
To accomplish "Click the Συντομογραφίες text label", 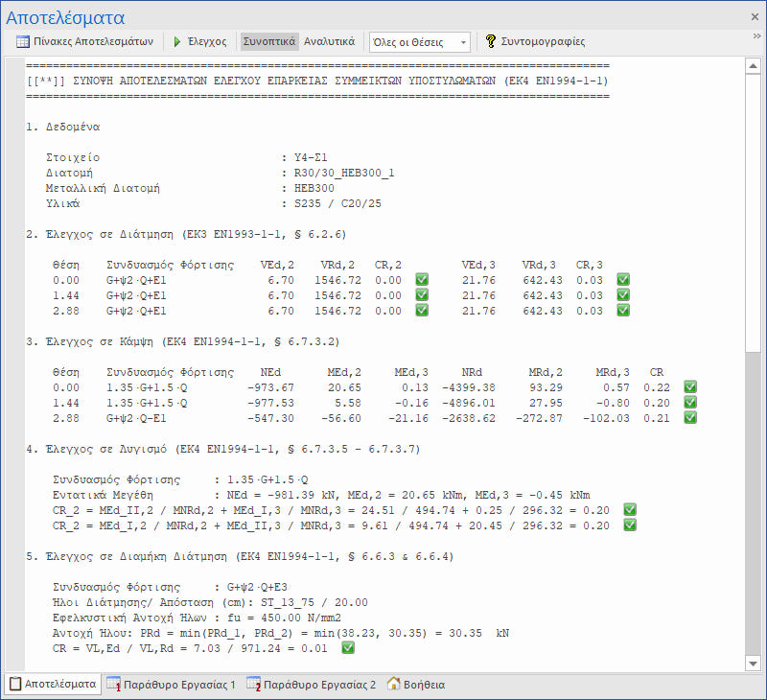I will coord(543,42).
